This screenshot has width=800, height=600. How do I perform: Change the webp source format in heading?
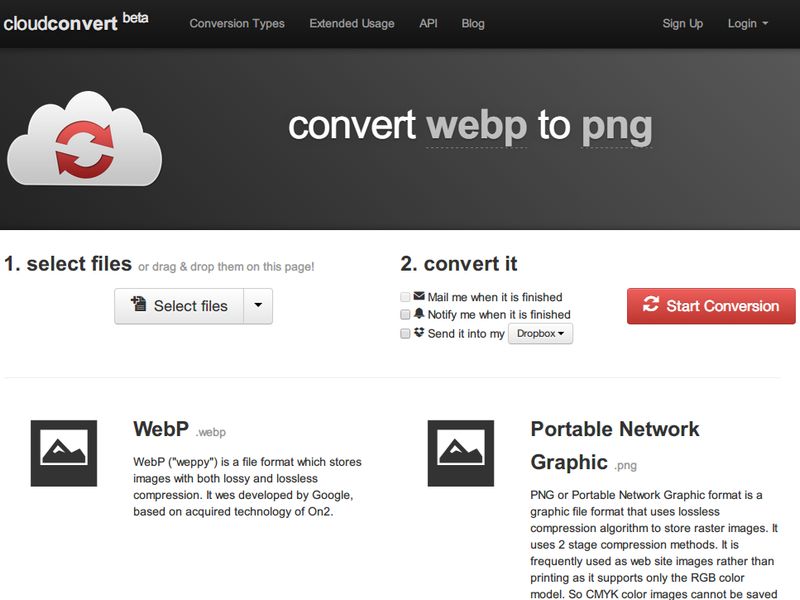(477, 127)
